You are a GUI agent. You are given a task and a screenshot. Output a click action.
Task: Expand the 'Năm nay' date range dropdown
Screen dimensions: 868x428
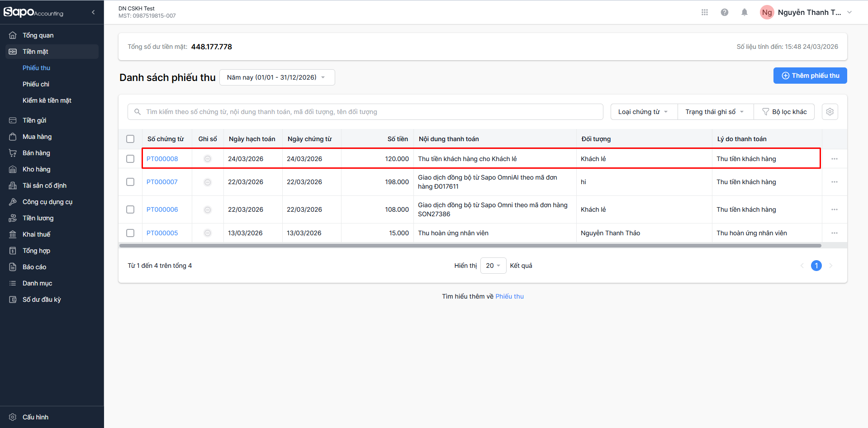277,77
